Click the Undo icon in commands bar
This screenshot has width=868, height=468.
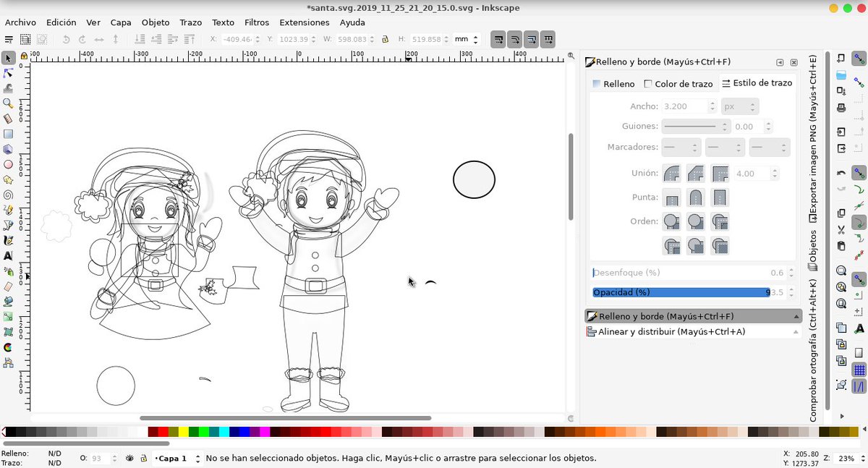[841, 173]
